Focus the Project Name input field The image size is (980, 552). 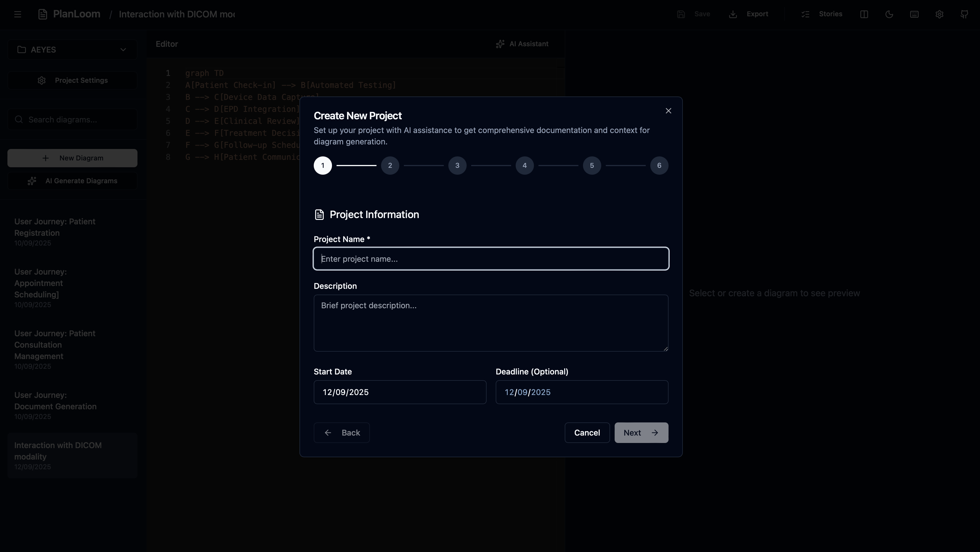pyautogui.click(x=491, y=259)
